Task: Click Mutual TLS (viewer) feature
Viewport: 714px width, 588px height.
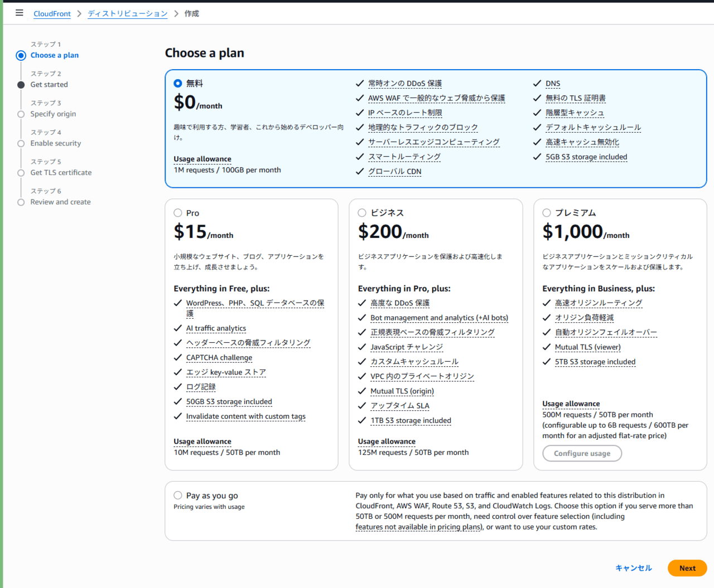Action: click(x=588, y=347)
